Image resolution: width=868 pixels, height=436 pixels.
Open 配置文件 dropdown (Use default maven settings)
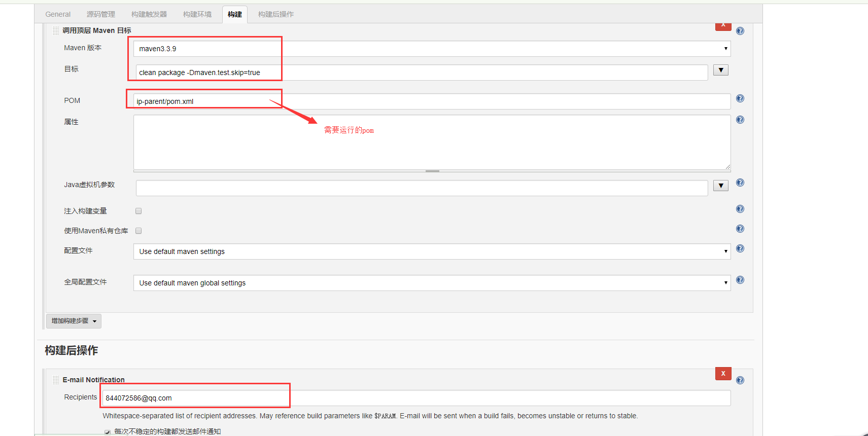[x=432, y=251]
